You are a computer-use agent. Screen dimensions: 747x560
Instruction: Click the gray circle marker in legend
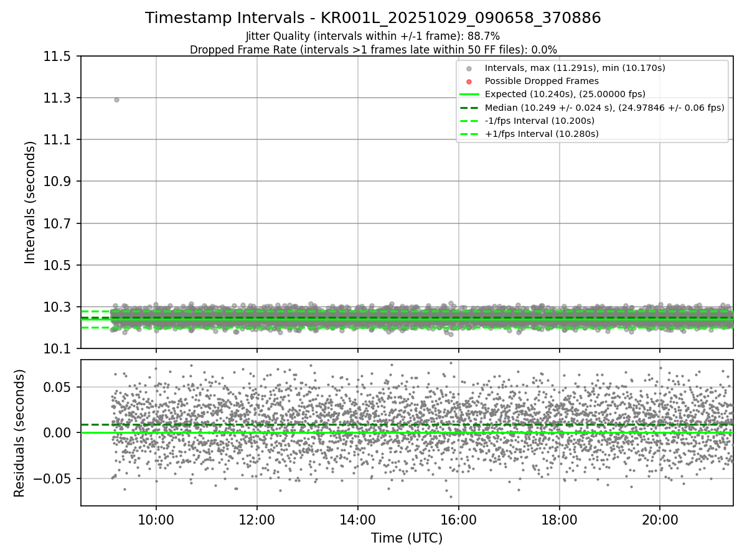(x=469, y=68)
